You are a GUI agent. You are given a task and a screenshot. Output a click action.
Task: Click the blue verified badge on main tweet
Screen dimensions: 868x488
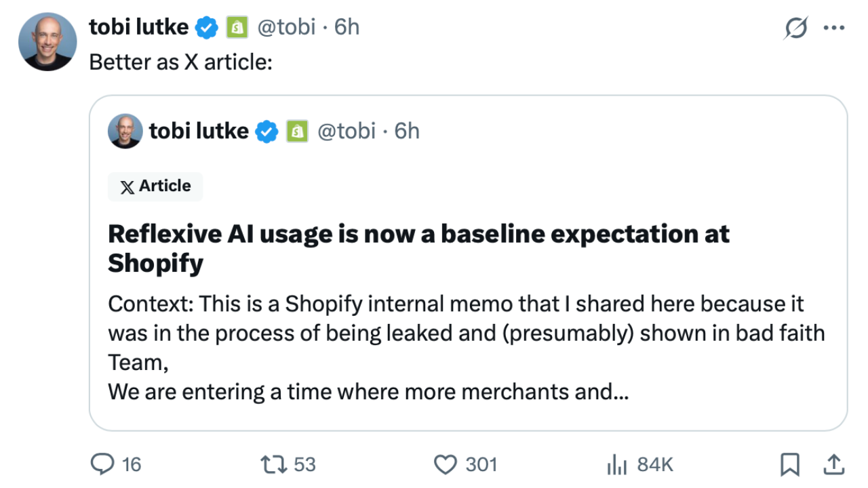coord(207,27)
